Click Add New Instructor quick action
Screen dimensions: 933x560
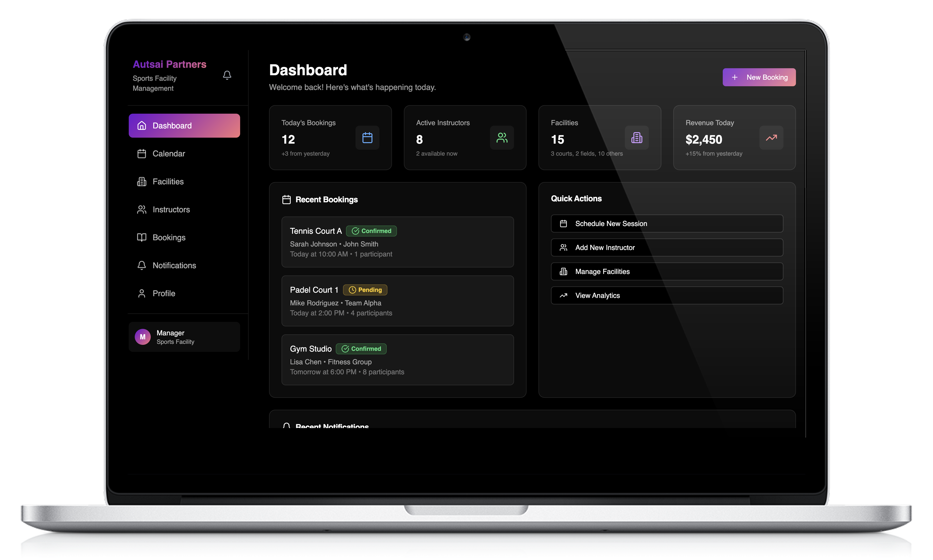coord(667,248)
